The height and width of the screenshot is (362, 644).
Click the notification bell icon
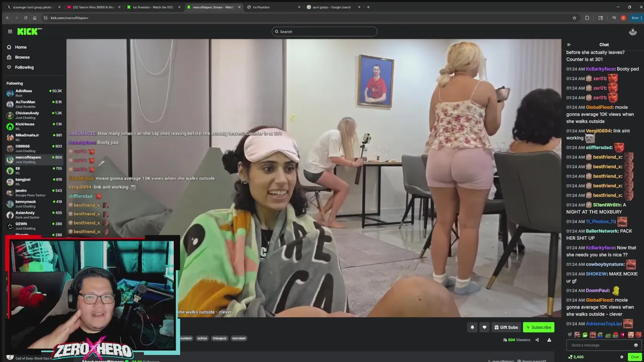coord(472,327)
